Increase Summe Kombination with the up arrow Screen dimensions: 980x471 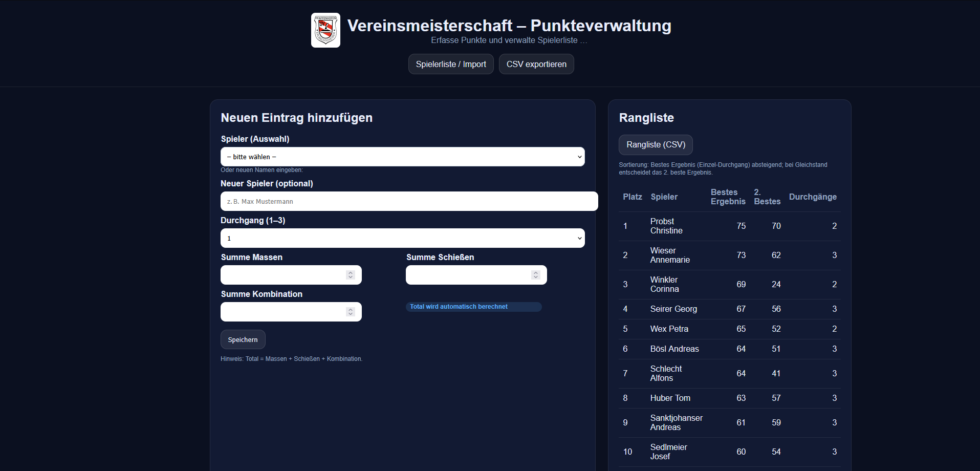pos(351,309)
